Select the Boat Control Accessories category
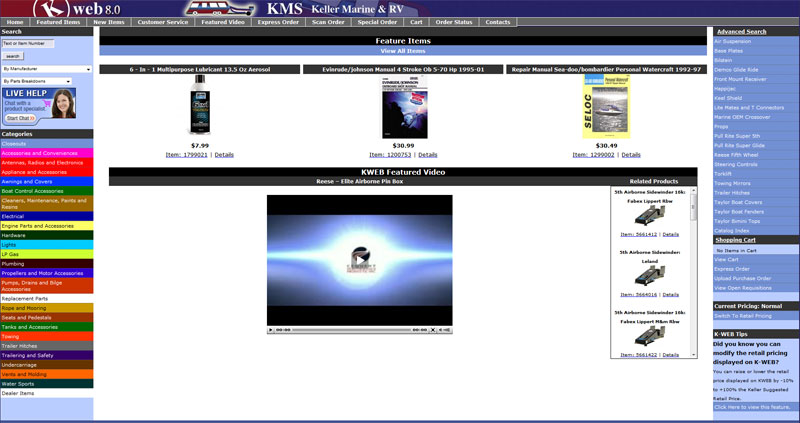This screenshot has width=800, height=423. [46, 191]
